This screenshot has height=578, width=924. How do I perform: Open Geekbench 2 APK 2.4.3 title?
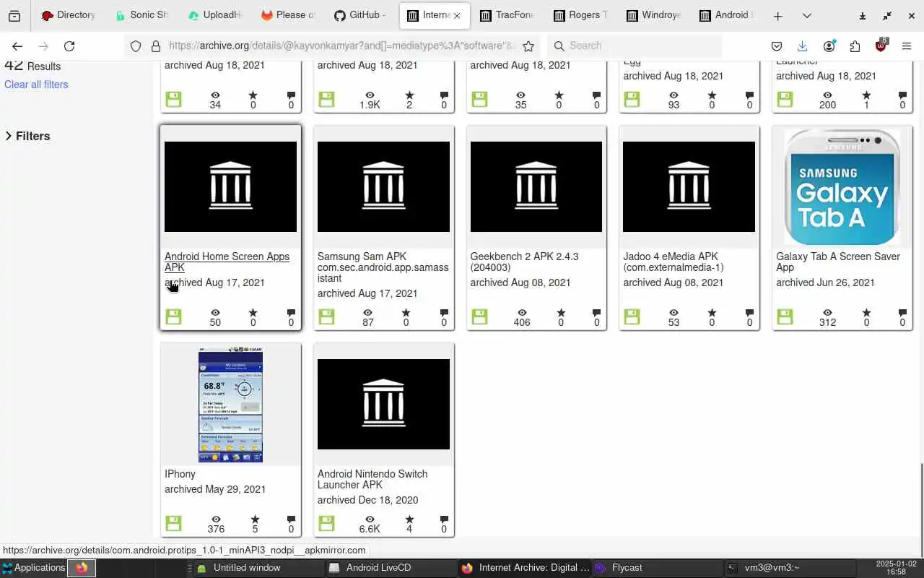[x=524, y=262]
